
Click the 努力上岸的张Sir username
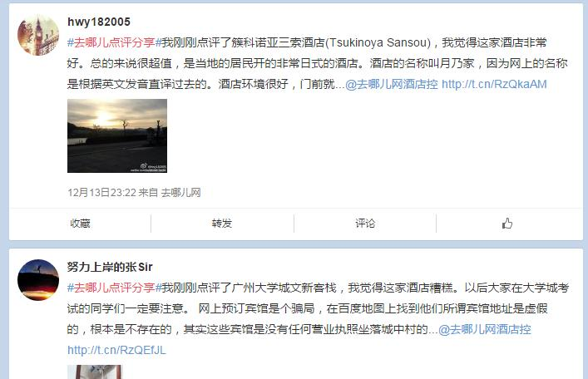110,267
